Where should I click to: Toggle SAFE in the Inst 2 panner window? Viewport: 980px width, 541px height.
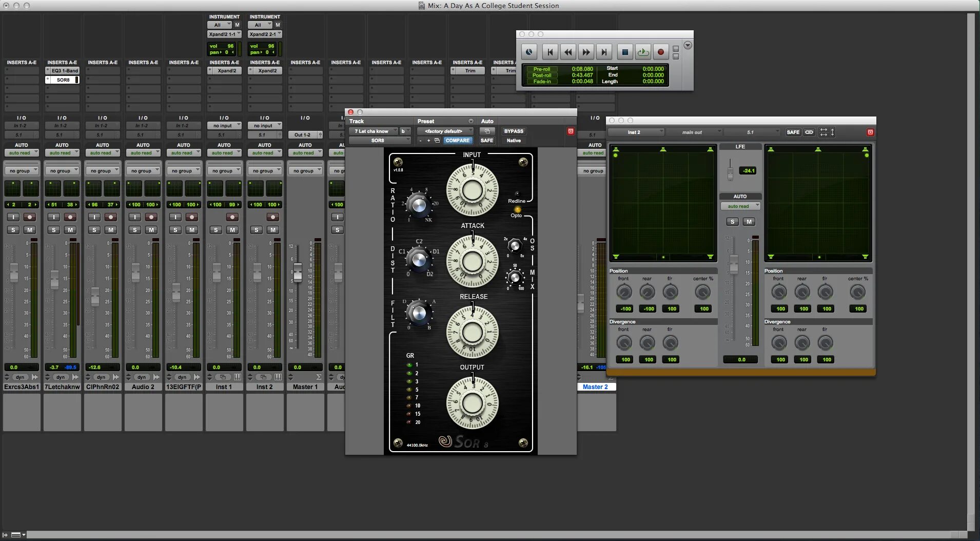(793, 132)
